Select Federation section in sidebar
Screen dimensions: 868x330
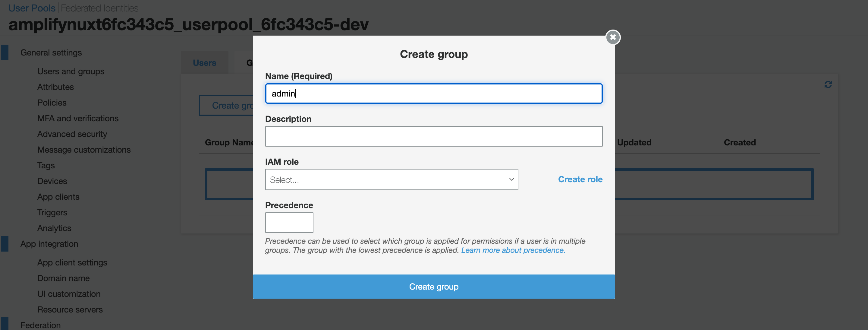[40, 325]
